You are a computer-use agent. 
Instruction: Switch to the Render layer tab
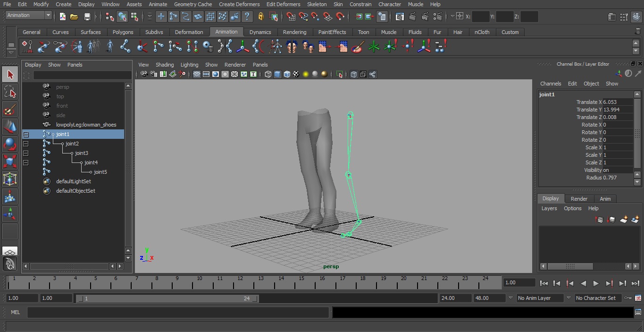(x=579, y=199)
